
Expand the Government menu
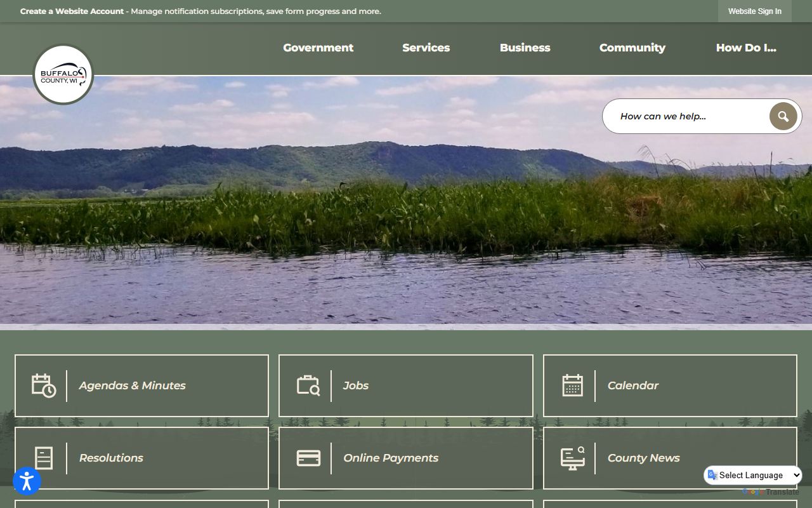[x=318, y=48]
